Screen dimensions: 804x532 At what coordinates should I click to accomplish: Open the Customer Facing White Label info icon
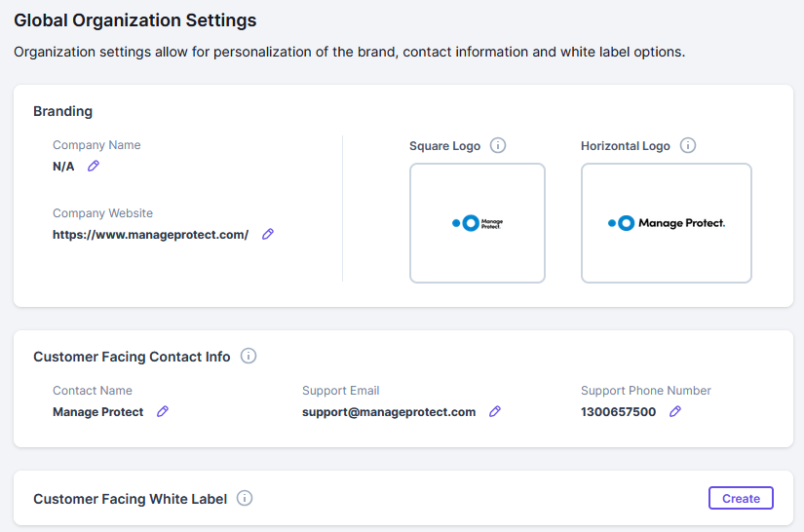click(x=245, y=498)
